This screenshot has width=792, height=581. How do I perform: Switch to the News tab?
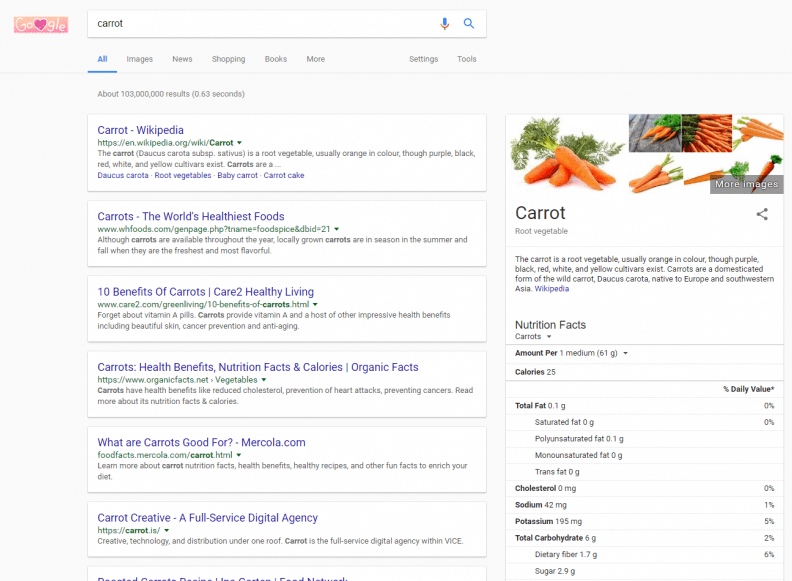(182, 59)
